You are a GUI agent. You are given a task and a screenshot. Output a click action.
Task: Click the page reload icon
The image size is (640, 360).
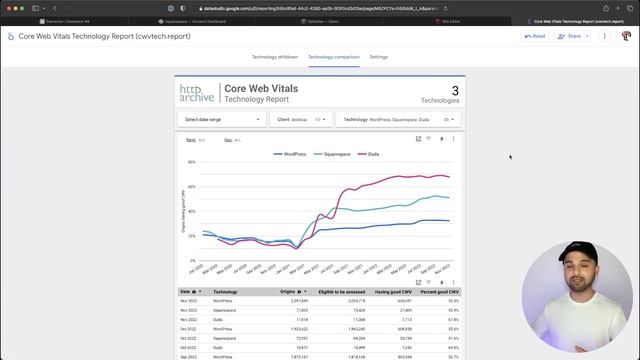445,8
